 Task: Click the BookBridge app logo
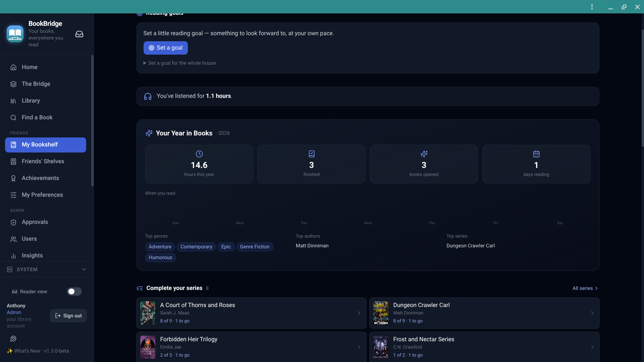(15, 34)
